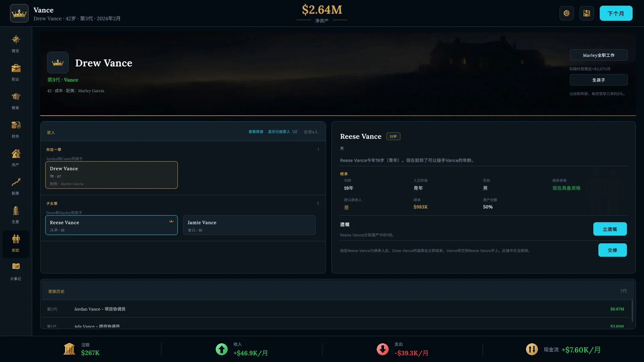Viewport: 644px width, 362px height.
Task: Click the $6.67M history amount
Action: (617, 309)
